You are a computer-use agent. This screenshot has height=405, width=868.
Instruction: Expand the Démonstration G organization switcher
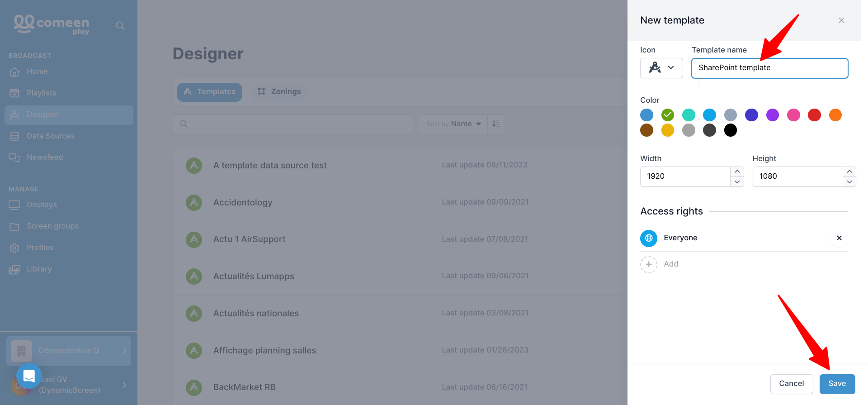(69, 351)
